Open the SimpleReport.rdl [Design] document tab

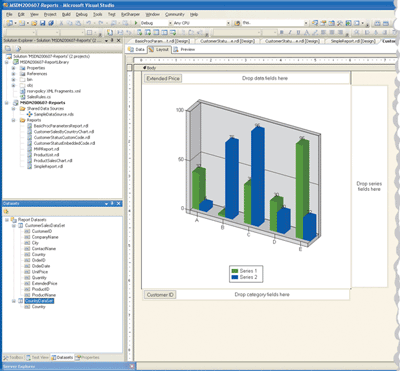coord(353,41)
